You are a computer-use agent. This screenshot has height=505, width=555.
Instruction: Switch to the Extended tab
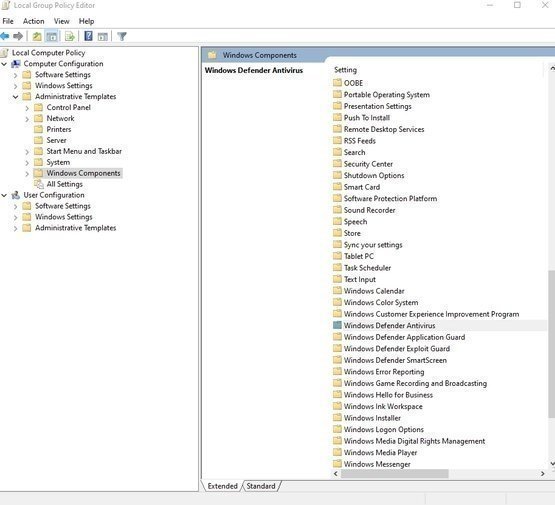(x=223, y=486)
